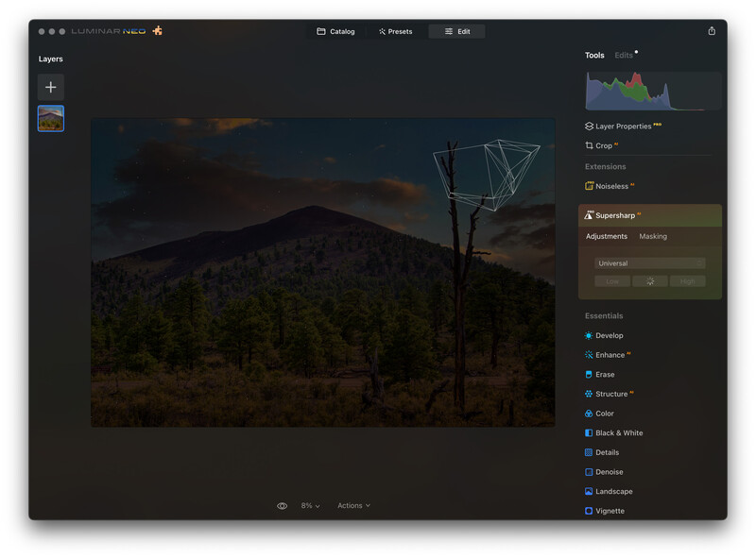Click the Luminar Neo extensions puzzle icon
756x558 pixels.
tap(157, 31)
